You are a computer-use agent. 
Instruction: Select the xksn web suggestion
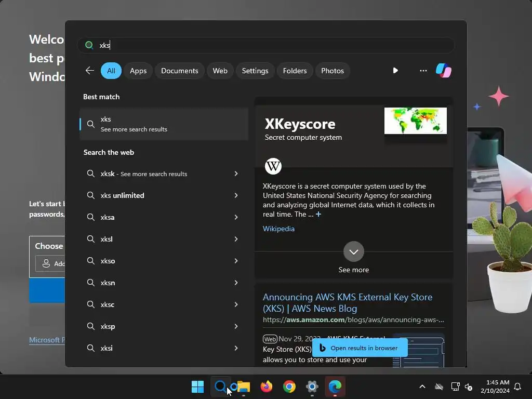(x=164, y=283)
